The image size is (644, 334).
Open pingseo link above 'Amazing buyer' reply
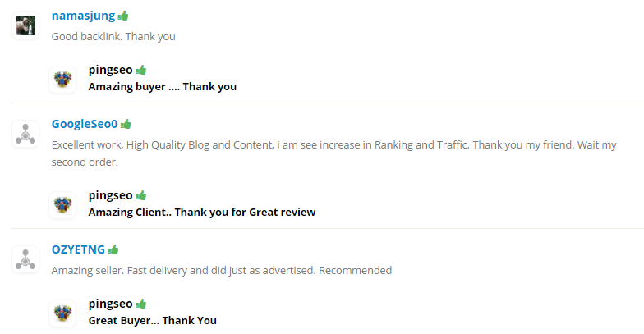tap(111, 70)
